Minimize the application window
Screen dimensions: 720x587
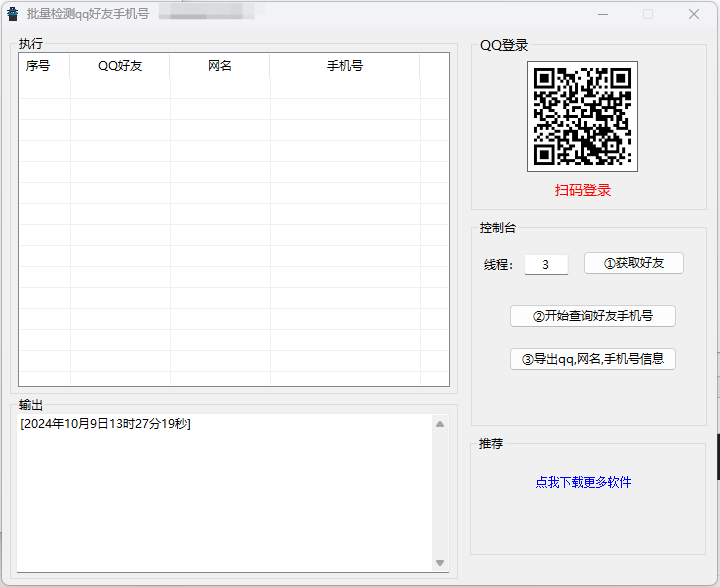(601, 14)
